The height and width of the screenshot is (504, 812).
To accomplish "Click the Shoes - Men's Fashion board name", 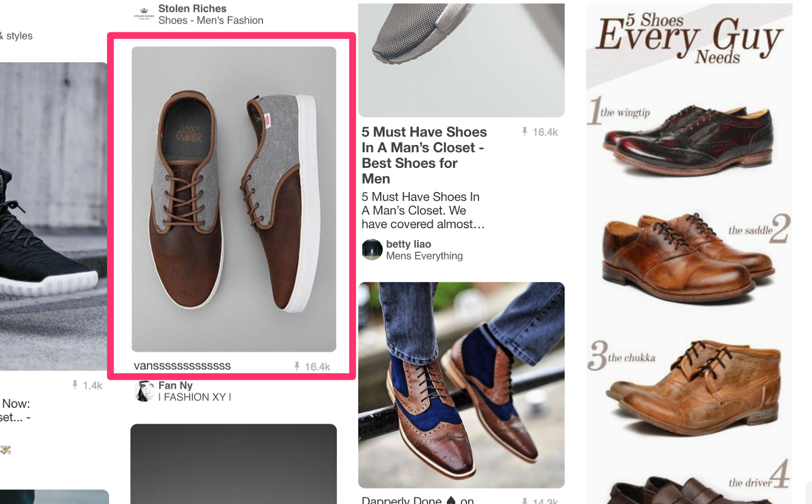I will pos(211,20).
